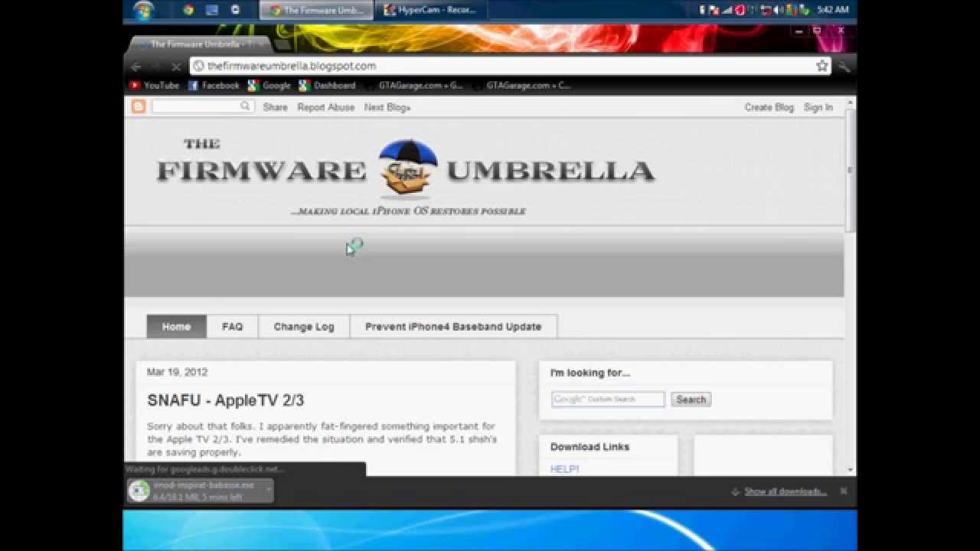Click the system tray clock 5:42 AM
This screenshot has width=980, height=551.
pyautogui.click(x=832, y=10)
